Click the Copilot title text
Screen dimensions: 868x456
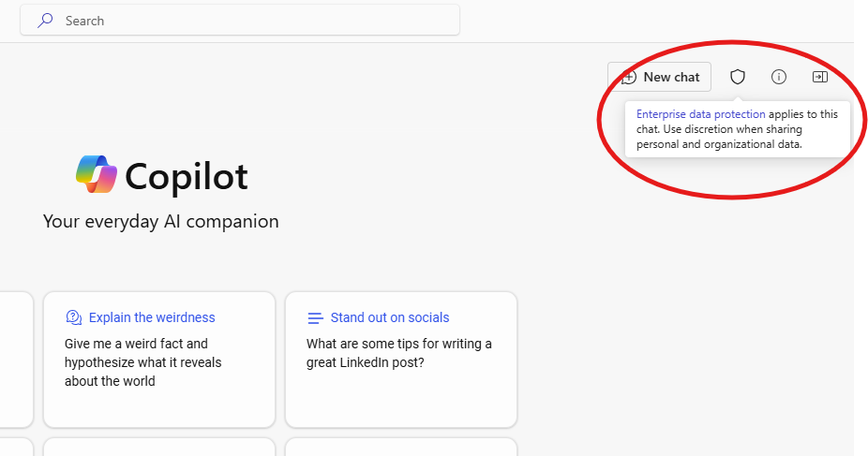pyautogui.click(x=186, y=177)
